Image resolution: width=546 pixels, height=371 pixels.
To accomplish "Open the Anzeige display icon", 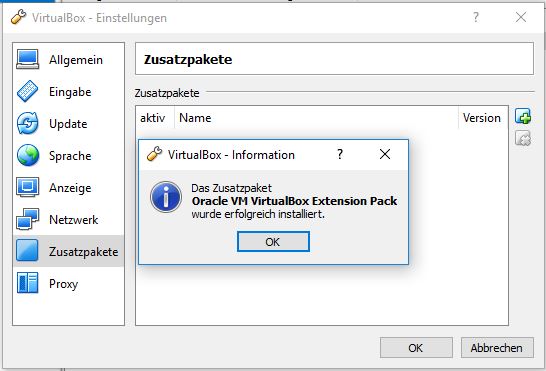I will [28, 187].
